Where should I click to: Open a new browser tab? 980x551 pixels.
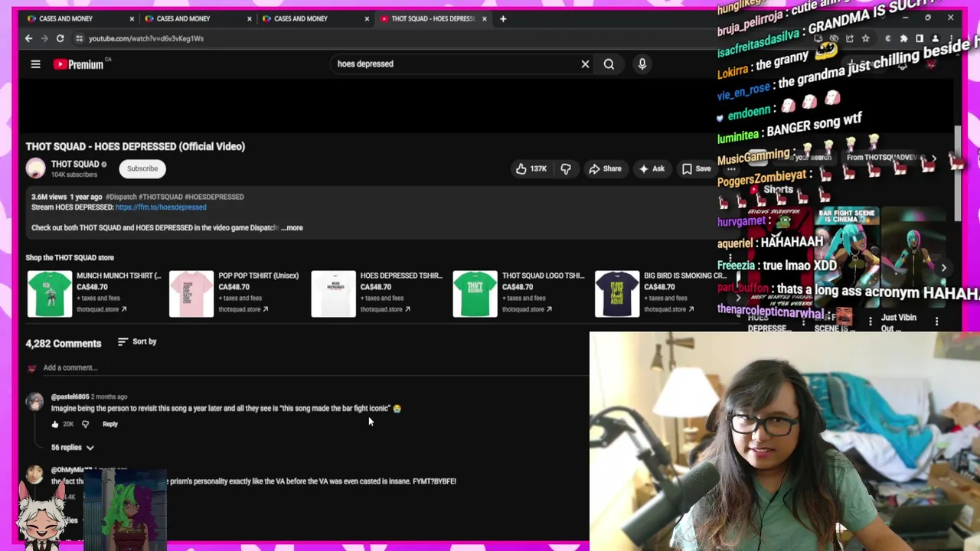tap(503, 18)
